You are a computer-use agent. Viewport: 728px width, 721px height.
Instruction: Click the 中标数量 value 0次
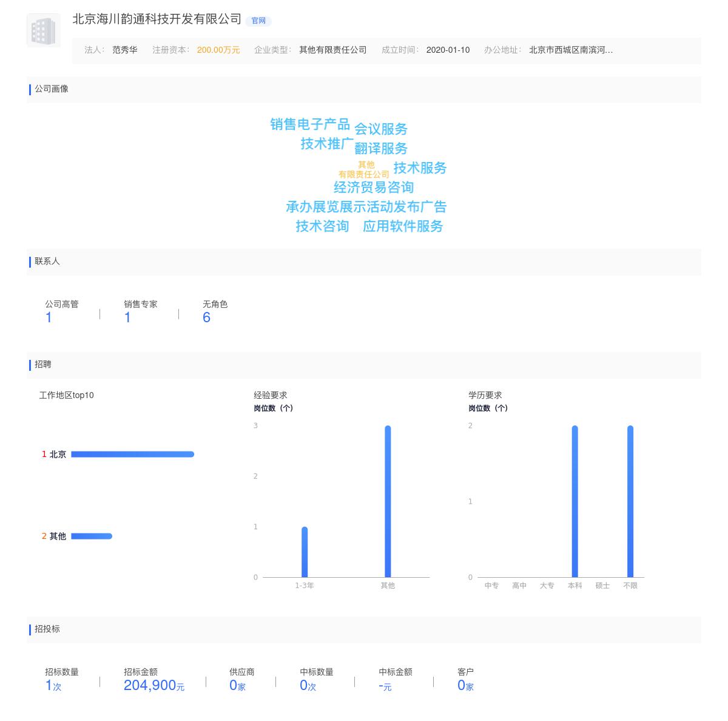pyautogui.click(x=308, y=685)
